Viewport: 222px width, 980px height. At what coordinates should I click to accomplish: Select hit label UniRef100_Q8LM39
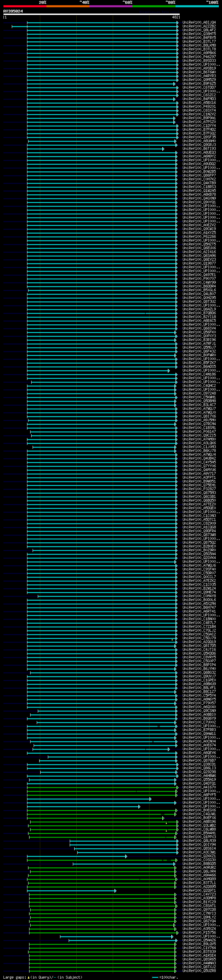point(199,840)
